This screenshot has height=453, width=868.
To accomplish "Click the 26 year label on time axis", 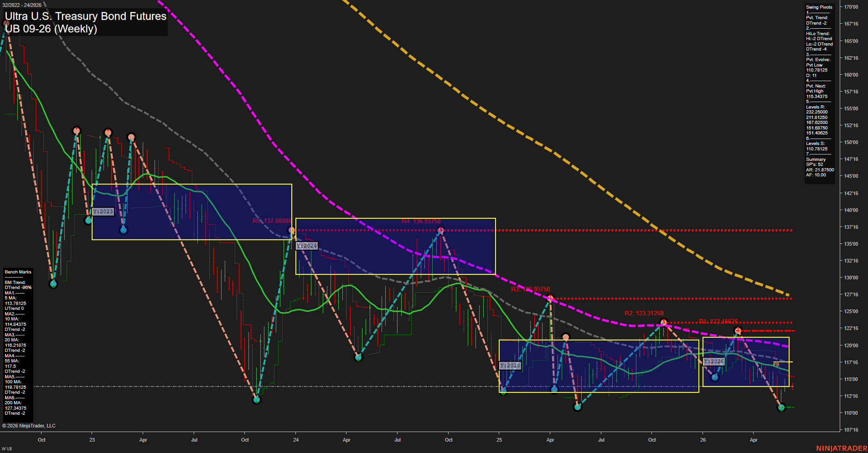I will pos(703,440).
